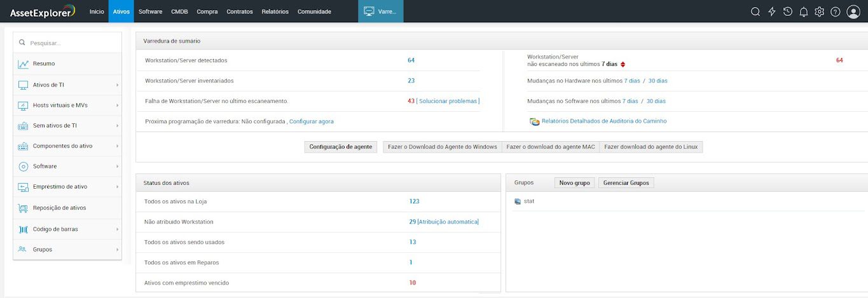The image size is (868, 298).
Task: Switch to the Software tab
Action: point(150,11)
